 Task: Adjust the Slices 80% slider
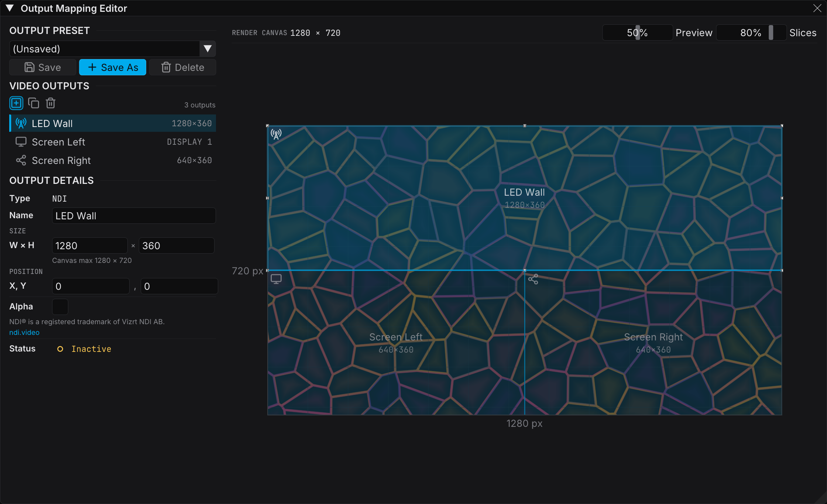click(751, 32)
